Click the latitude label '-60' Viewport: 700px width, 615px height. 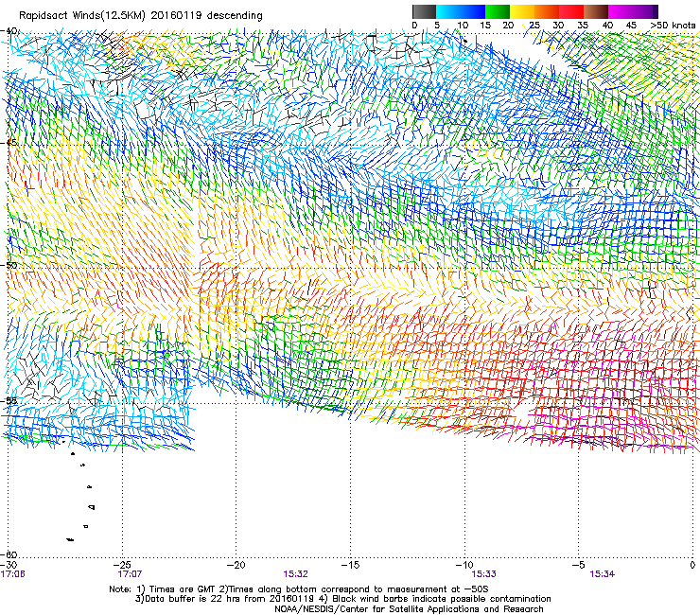pos(9,554)
